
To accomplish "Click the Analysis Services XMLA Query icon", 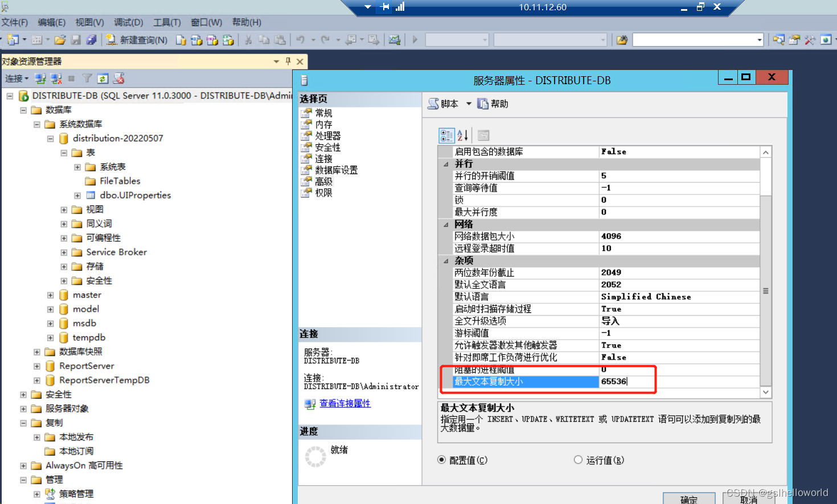I will [228, 40].
